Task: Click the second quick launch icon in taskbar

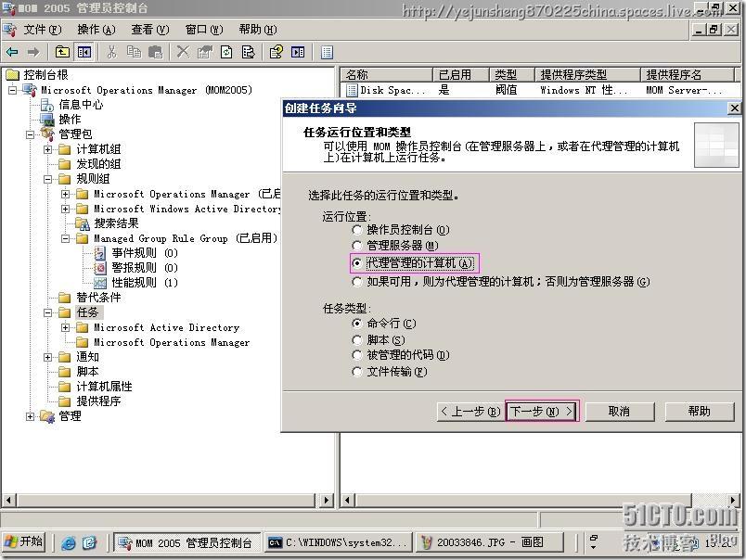Action: click(89, 542)
